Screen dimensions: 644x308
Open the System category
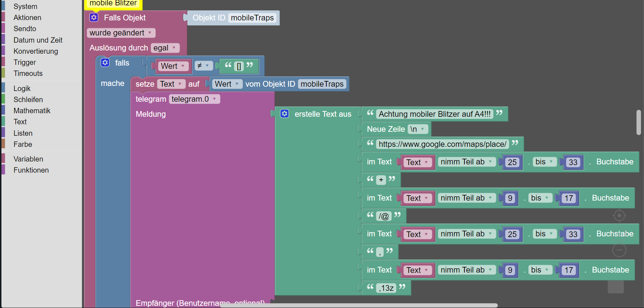pos(25,6)
